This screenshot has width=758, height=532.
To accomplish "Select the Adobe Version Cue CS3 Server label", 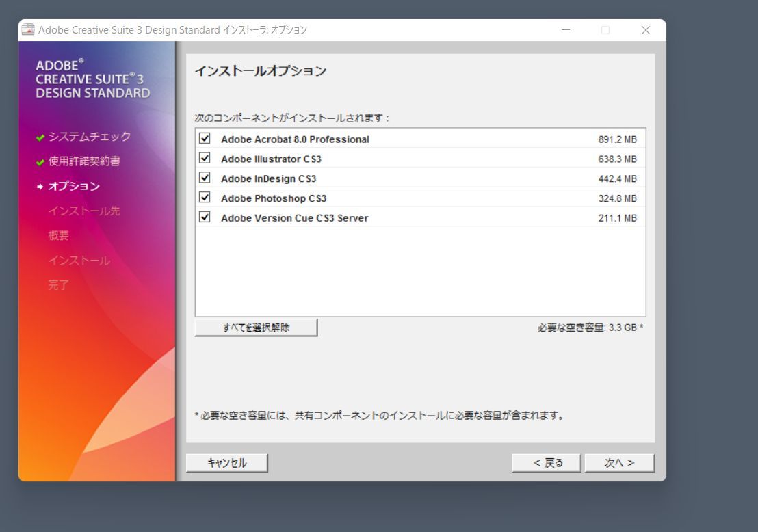I will [294, 218].
